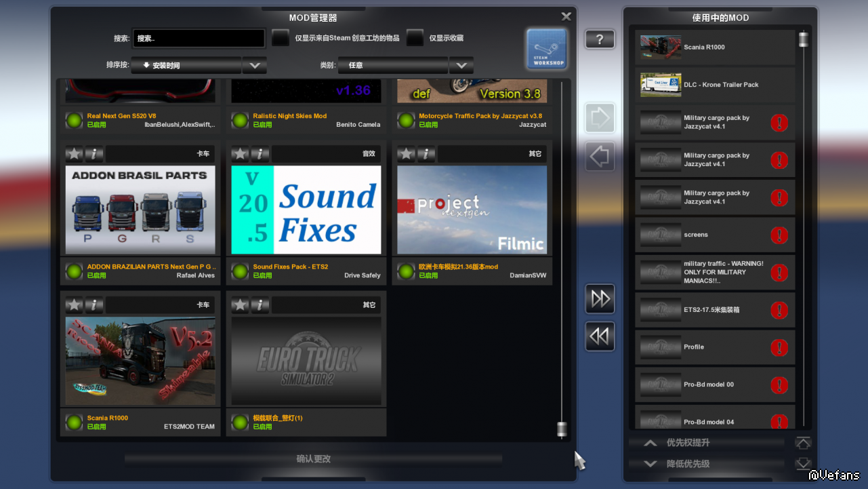The image size is (868, 489).
Task: Click the single left arrow to deactivate a mod
Action: (600, 157)
